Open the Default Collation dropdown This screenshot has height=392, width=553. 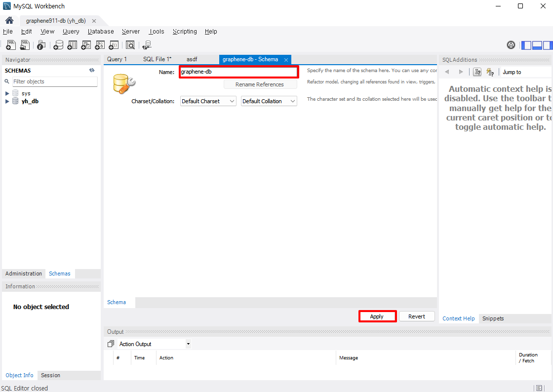click(269, 101)
